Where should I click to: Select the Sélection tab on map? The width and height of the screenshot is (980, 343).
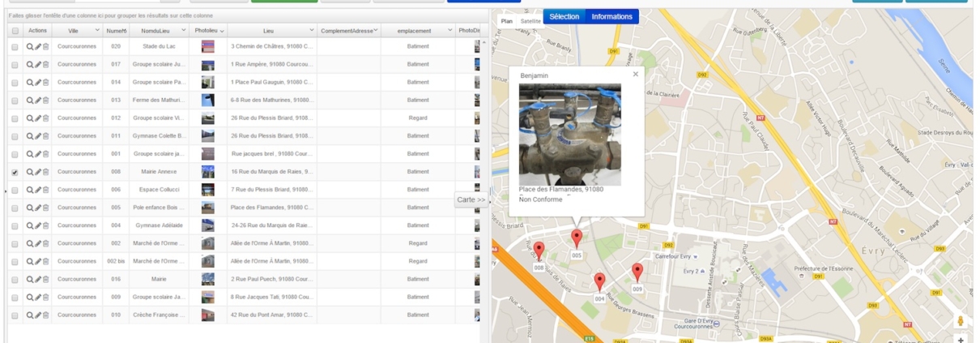564,16
